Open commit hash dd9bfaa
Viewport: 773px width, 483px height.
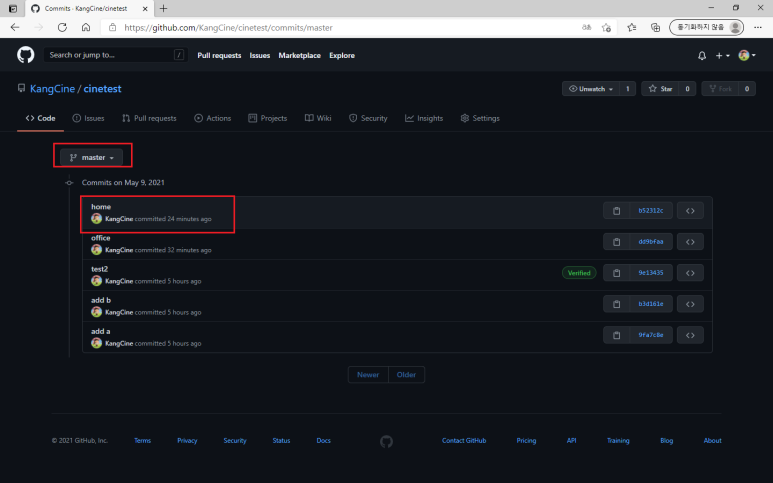651,242
